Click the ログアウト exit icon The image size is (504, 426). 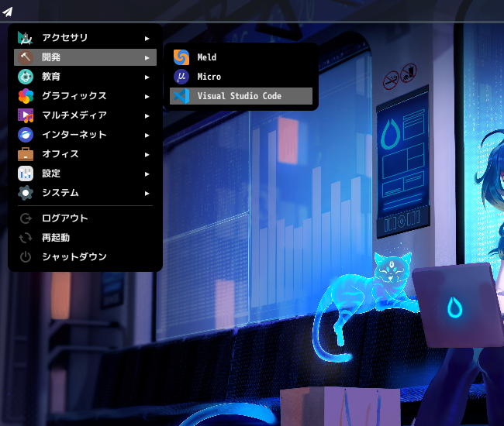26,218
